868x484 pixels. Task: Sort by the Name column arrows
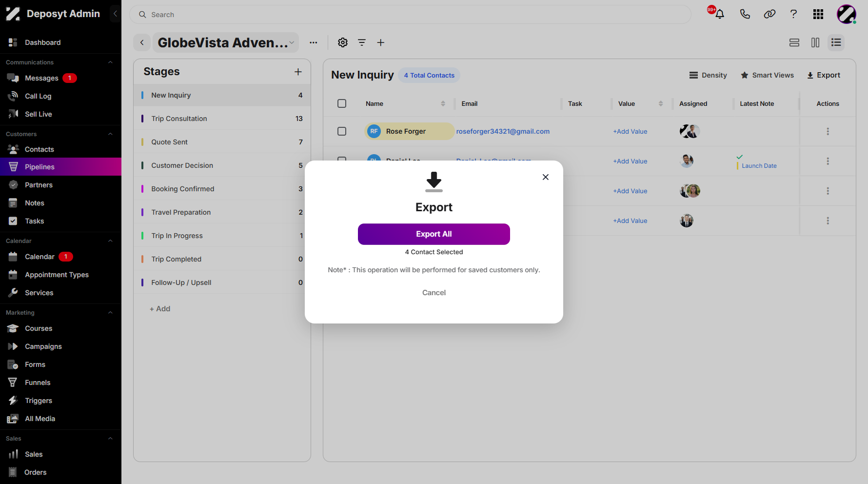point(443,103)
